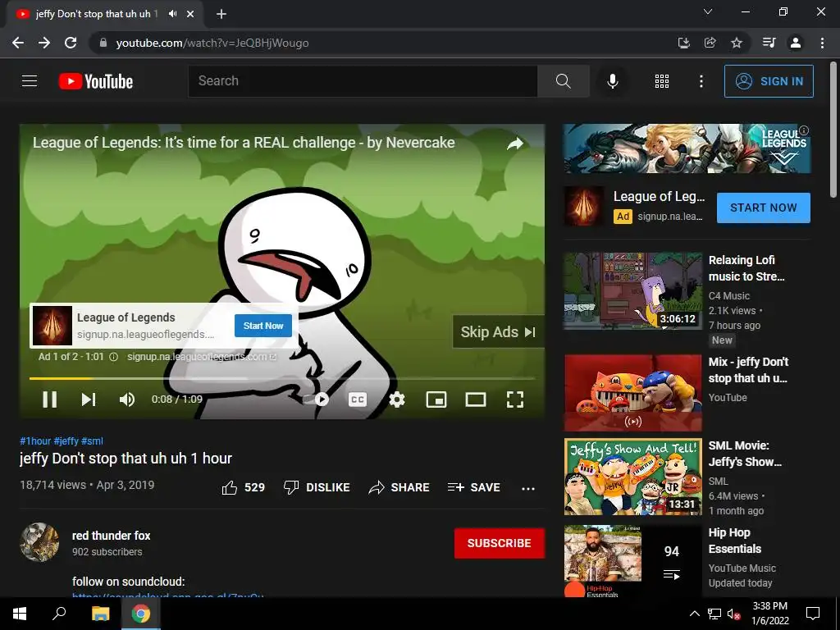
Task: Go to YouTube home via logo
Action: coord(96,81)
